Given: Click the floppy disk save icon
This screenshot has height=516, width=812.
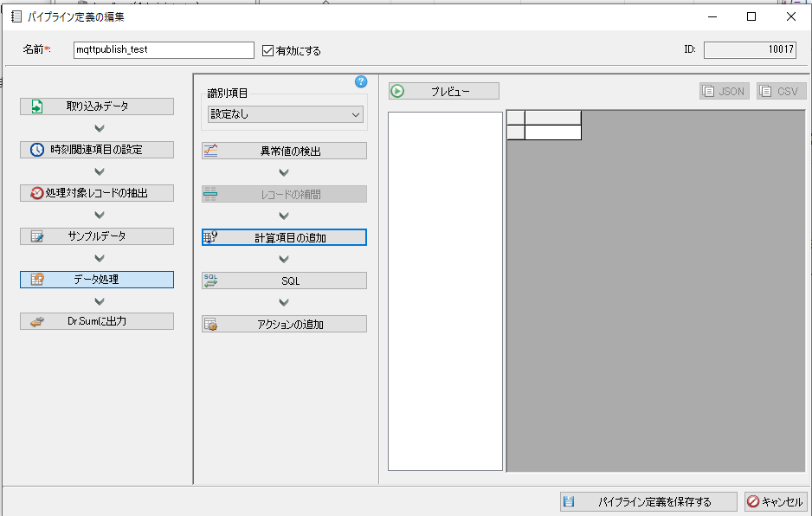Looking at the screenshot, I should point(569,501).
